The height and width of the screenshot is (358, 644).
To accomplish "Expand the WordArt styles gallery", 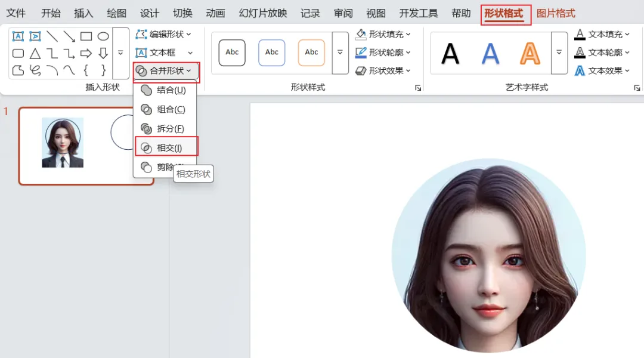I will (x=559, y=53).
